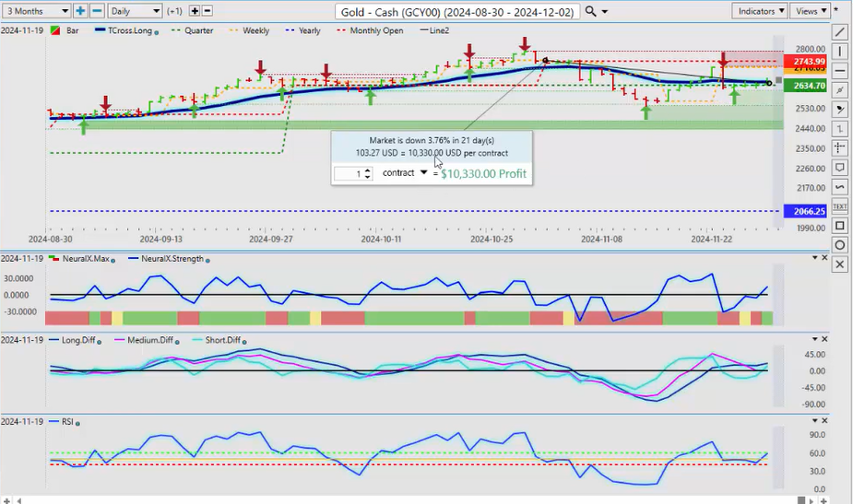Viewport: 853px width, 504px height.
Task: Click the contract quantity input field
Action: pos(349,174)
